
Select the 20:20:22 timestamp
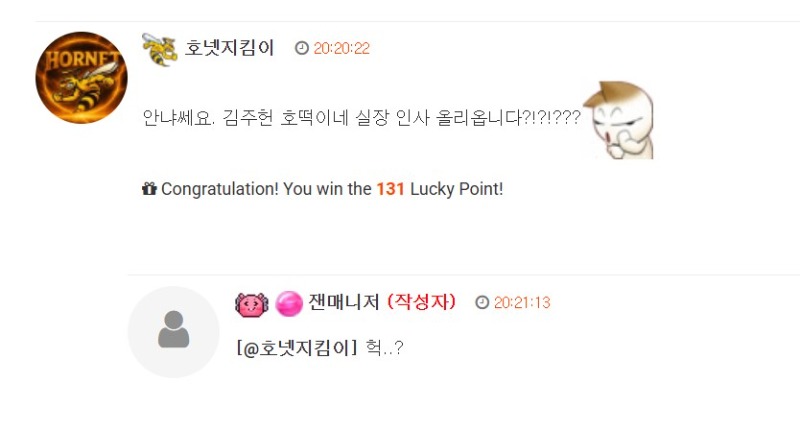coord(341,48)
